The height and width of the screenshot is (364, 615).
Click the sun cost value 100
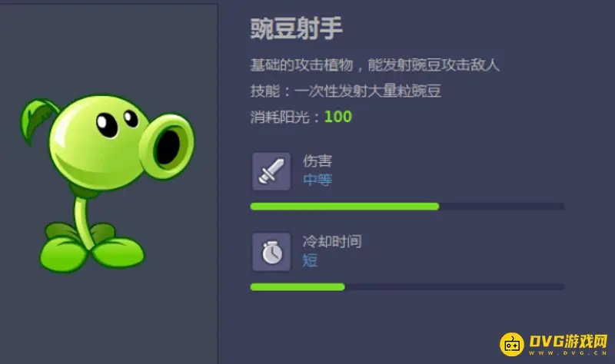[338, 117]
